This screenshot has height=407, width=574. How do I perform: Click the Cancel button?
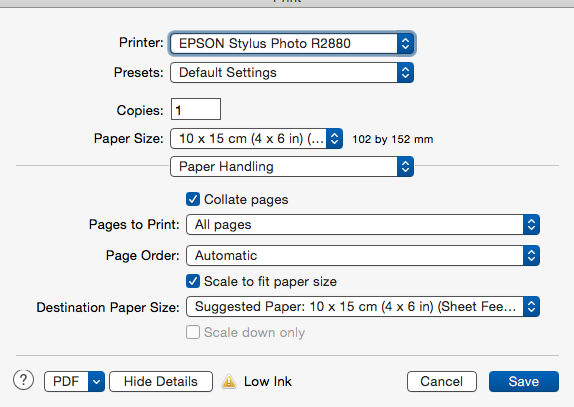441,381
